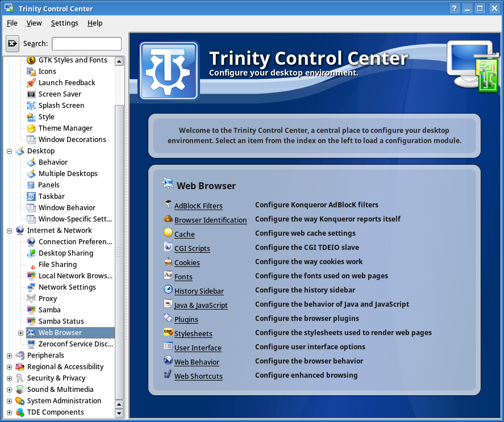Click the Web Shortcuts icon
Image resolution: width=504 pixels, height=422 pixels.
[168, 374]
